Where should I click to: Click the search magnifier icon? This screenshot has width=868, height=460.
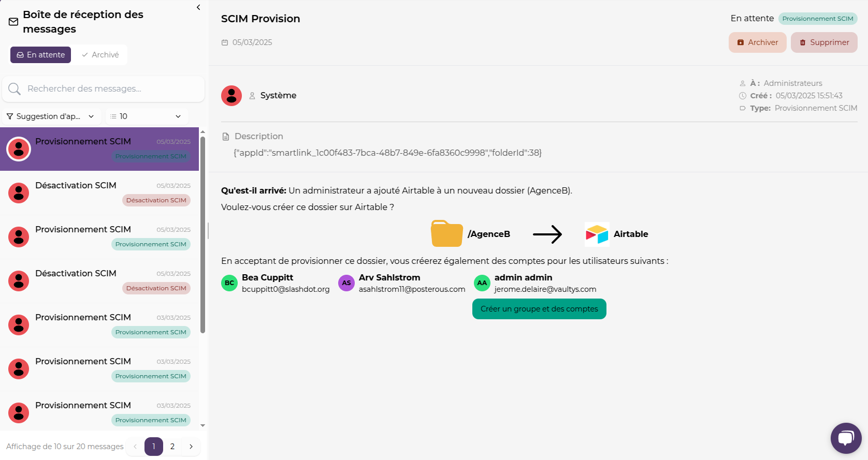click(x=15, y=89)
